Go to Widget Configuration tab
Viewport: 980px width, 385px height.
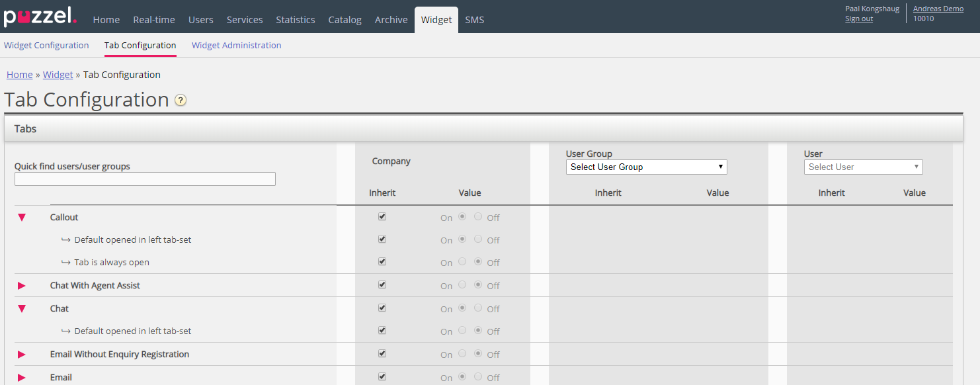tap(46, 46)
